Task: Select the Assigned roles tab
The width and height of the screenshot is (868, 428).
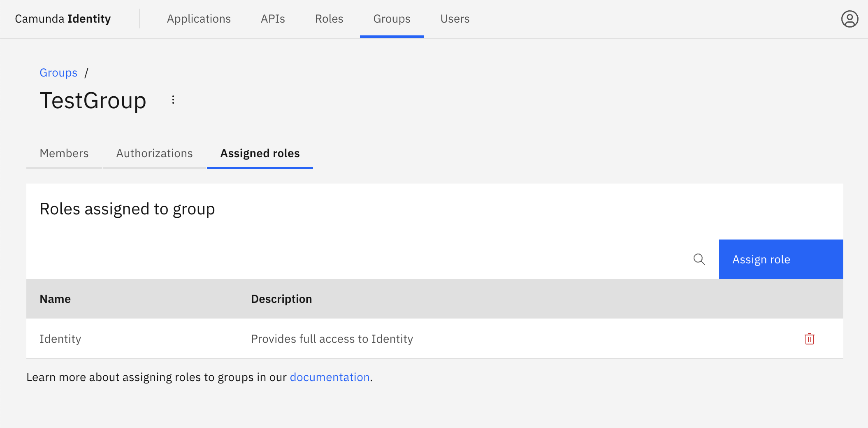Action: [x=260, y=153]
